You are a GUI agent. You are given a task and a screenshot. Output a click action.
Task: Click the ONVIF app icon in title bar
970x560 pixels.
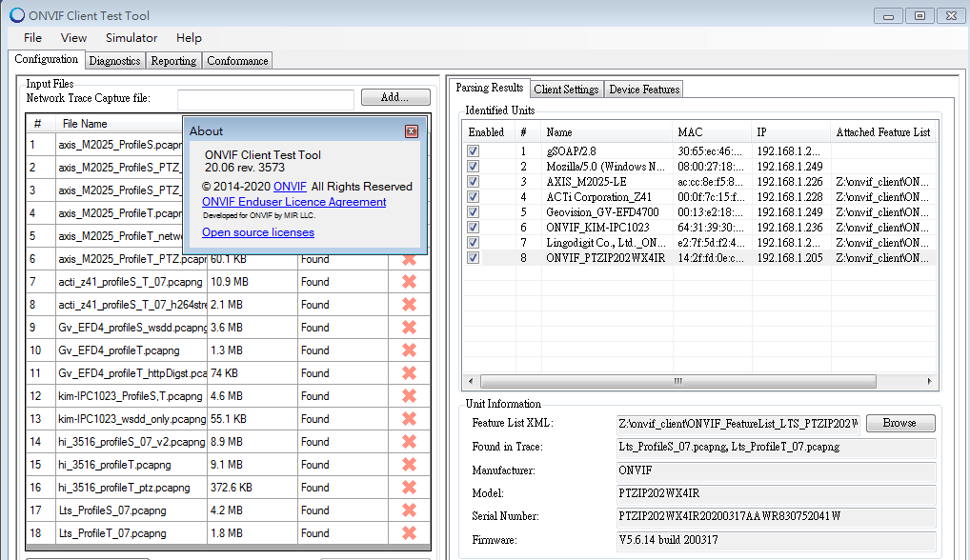tap(16, 15)
